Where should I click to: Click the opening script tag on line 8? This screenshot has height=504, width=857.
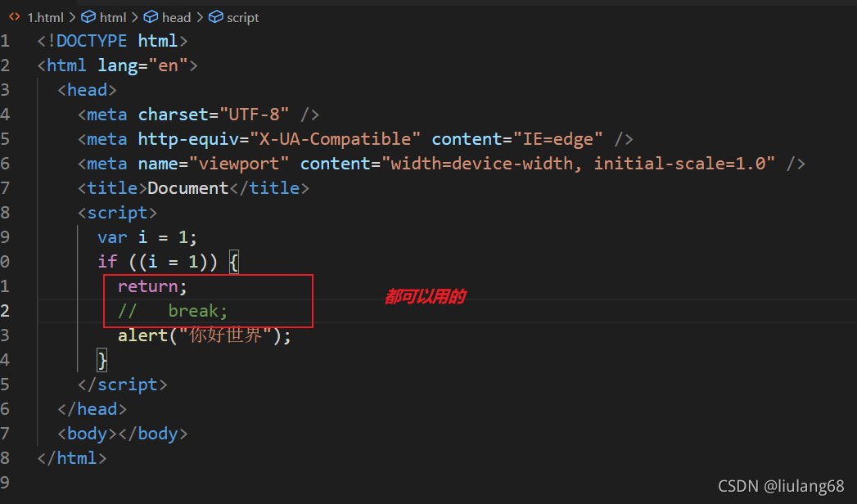pyautogui.click(x=118, y=213)
